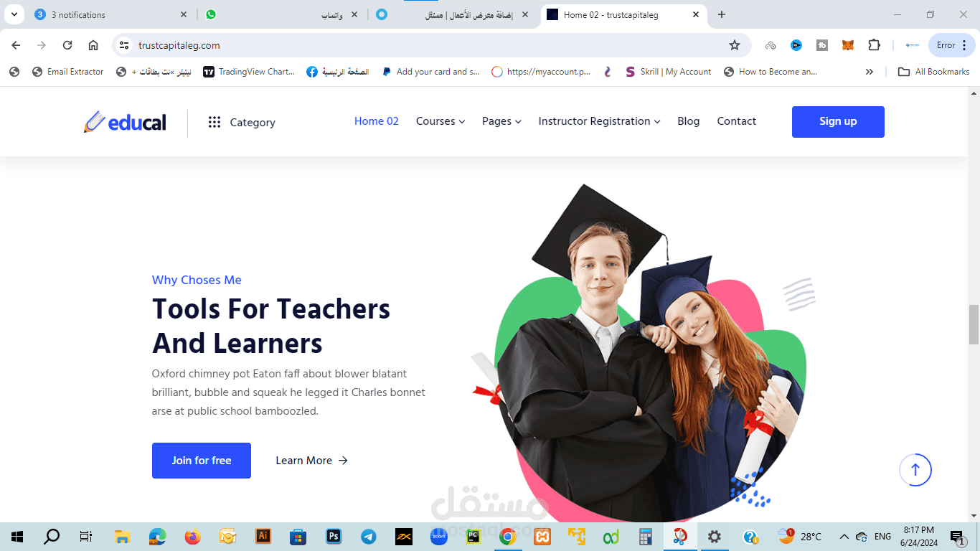Close the 'Home 02 - trustcapitaleg' tab
The image size is (980, 551).
point(696,14)
